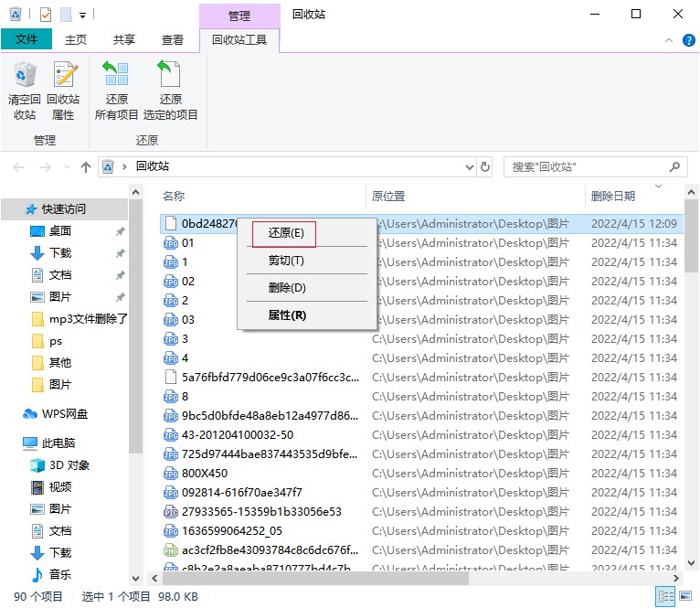
Task: Select the file 092814-616f70ae347f7
Action: (x=242, y=492)
